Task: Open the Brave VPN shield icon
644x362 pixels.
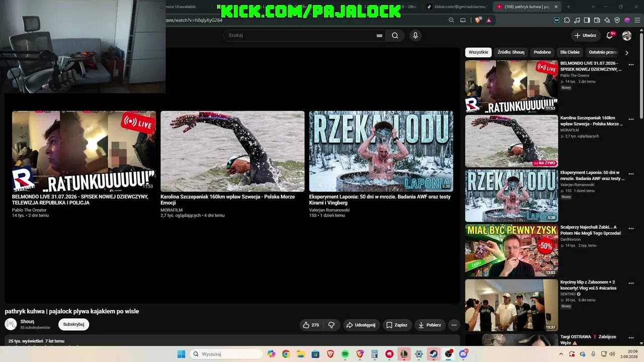Action: click(617, 20)
